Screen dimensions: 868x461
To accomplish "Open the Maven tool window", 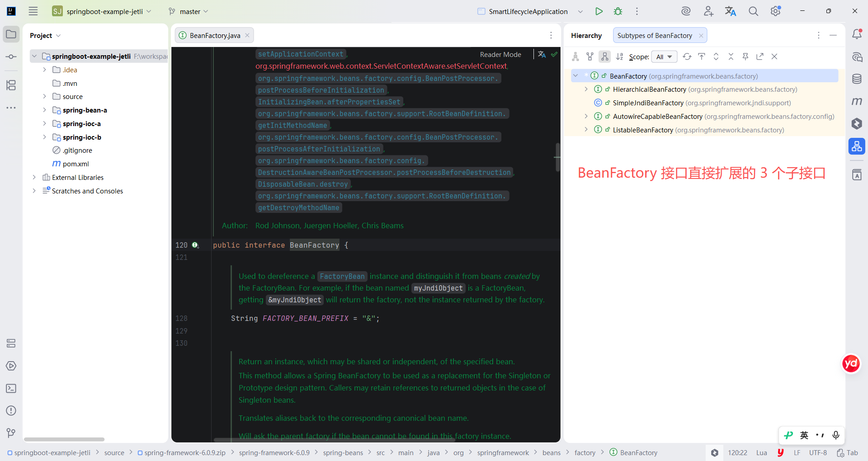I will 857,101.
